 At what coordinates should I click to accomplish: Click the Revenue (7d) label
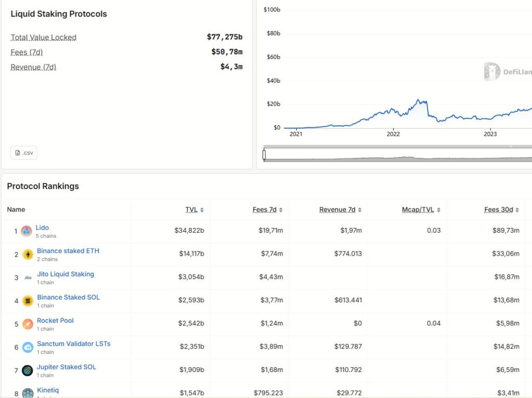(x=33, y=67)
